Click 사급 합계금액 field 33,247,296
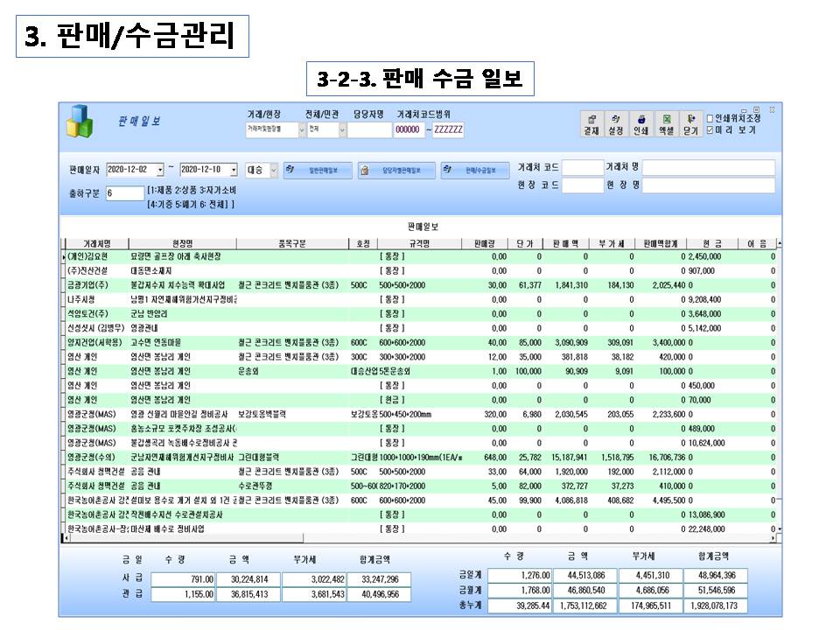The height and width of the screenshot is (630, 840). coord(380,579)
